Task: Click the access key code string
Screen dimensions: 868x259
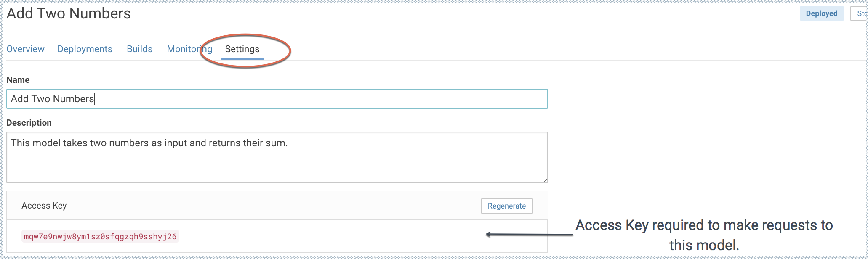Action: (100, 236)
